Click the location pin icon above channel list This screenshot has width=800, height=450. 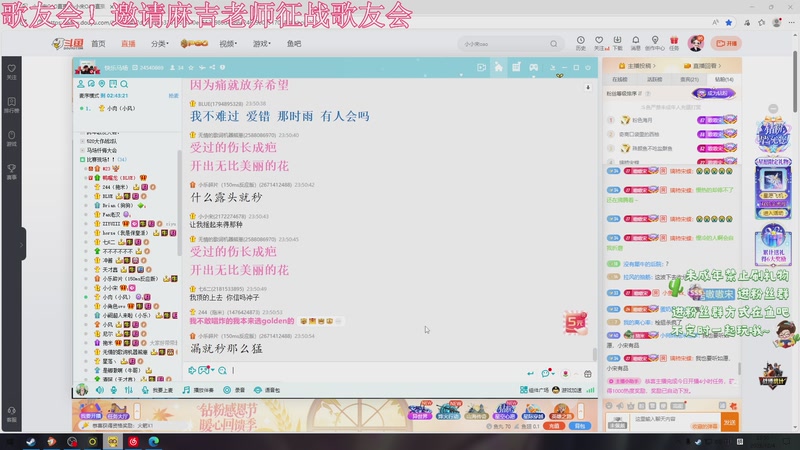[102, 84]
